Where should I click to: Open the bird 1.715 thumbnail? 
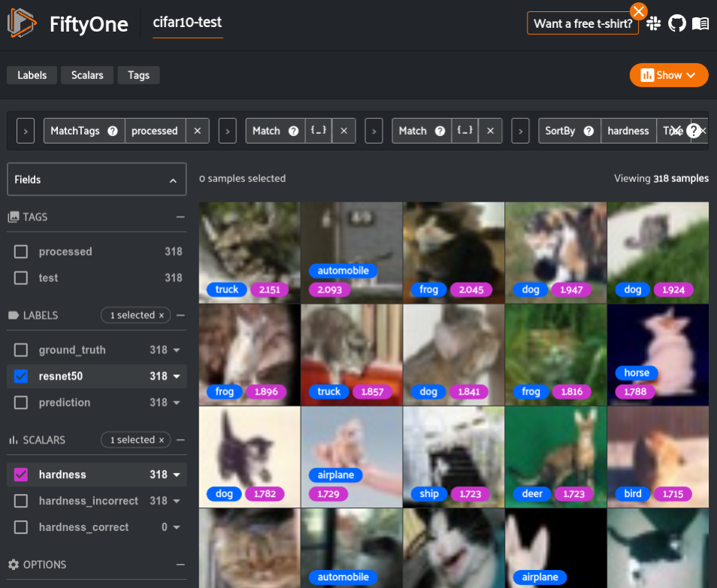[658, 456]
